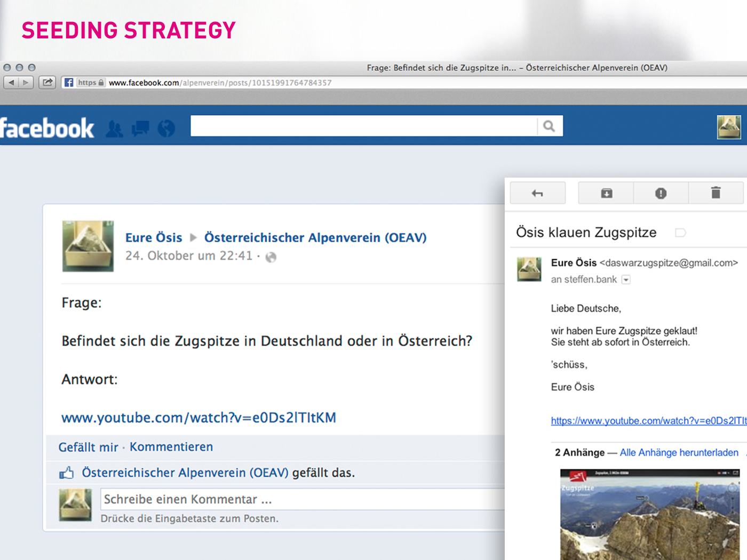Open Facebook friend requests icon
This screenshot has height=560, width=747.
114,129
